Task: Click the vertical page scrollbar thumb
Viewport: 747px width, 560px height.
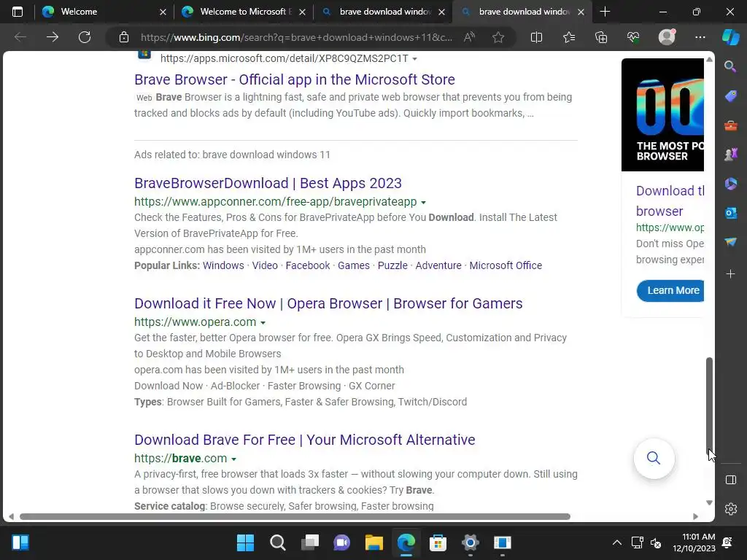Action: (x=709, y=406)
